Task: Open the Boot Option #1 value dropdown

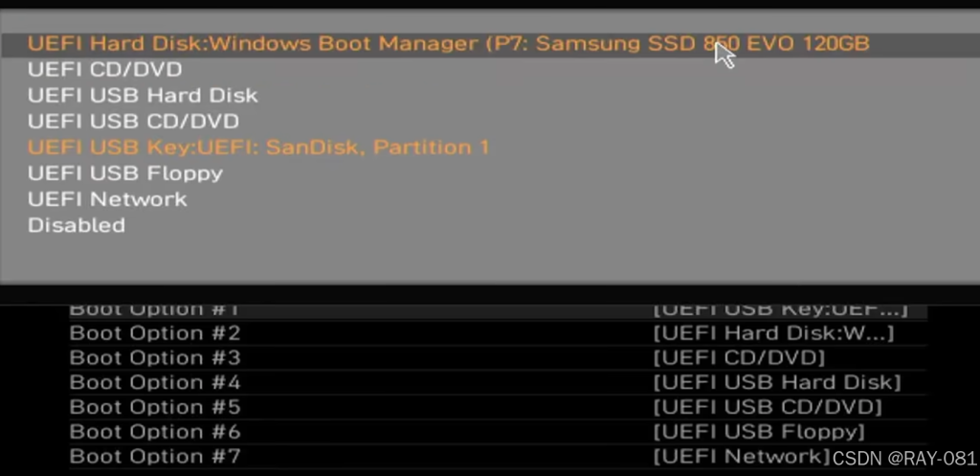Action: click(779, 310)
